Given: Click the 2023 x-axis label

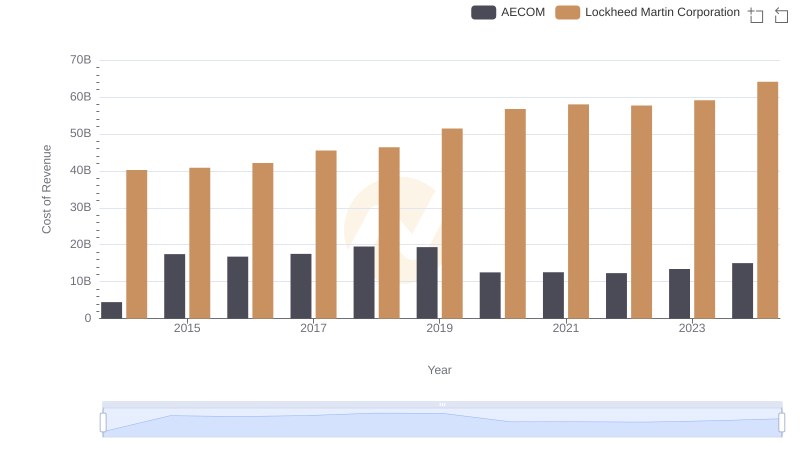Looking at the screenshot, I should pyautogui.click(x=692, y=328).
